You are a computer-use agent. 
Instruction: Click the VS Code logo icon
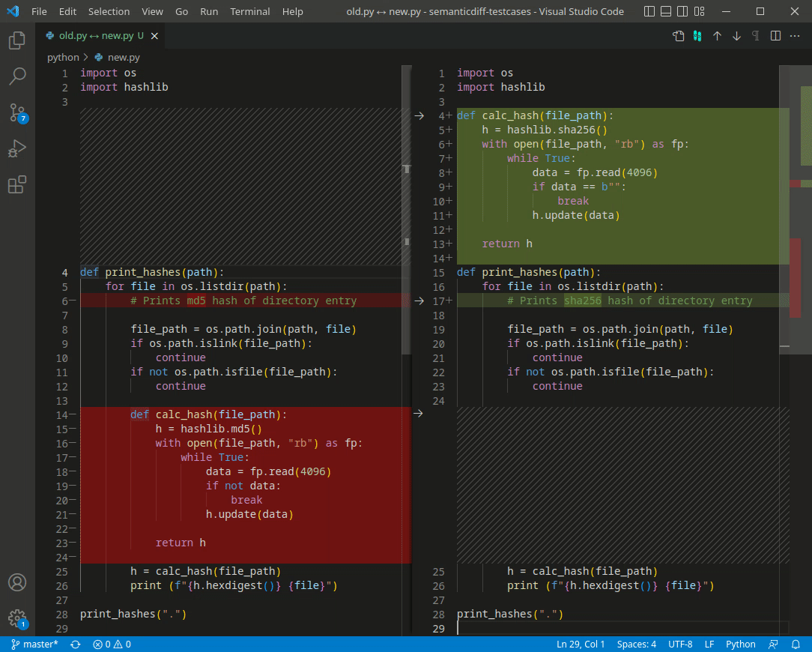pos(13,11)
